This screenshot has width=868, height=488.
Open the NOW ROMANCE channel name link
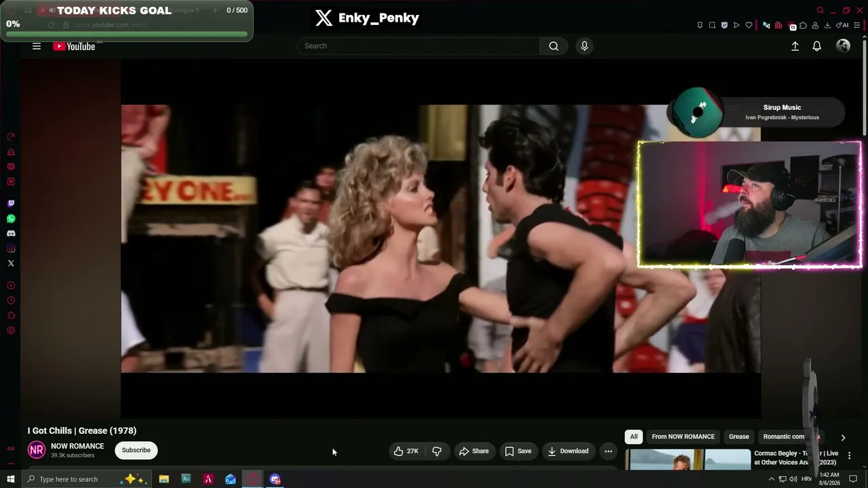[77, 446]
